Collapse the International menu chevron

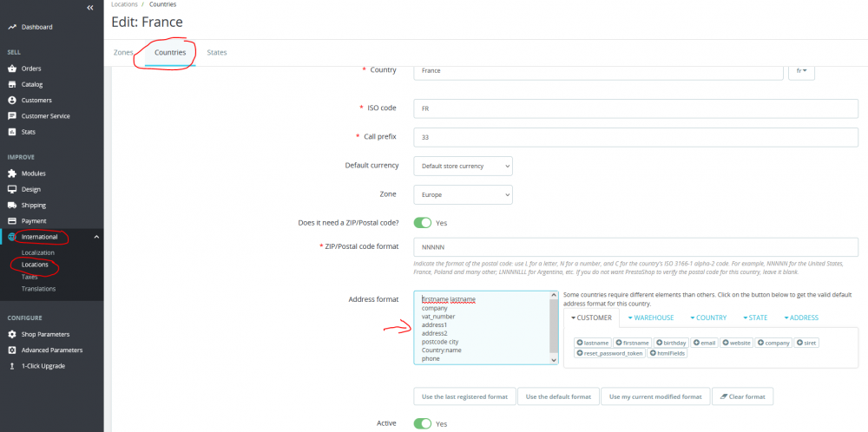click(x=96, y=237)
